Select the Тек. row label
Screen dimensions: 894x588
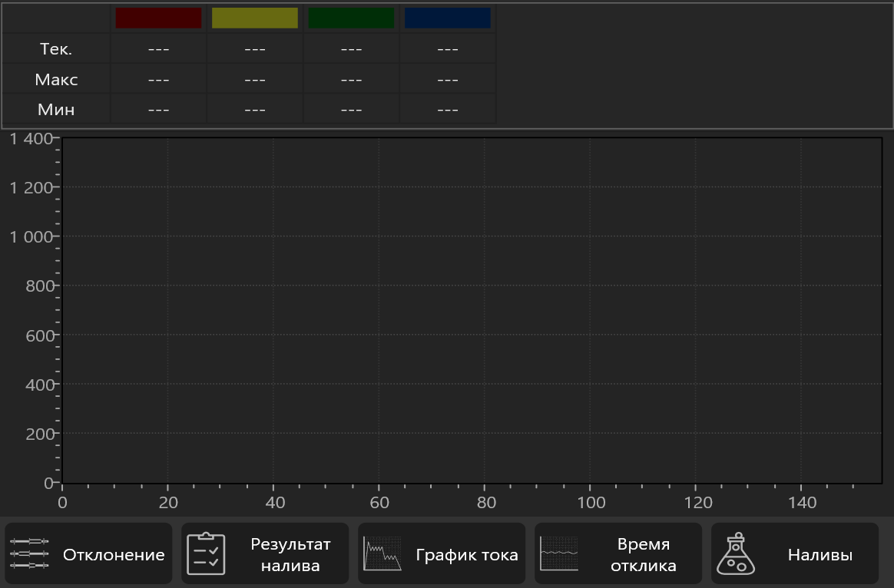pos(56,49)
